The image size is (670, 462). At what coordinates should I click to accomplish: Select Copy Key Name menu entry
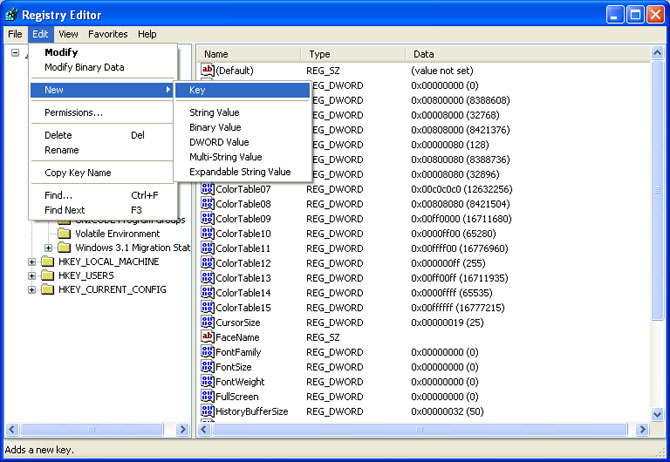pyautogui.click(x=78, y=173)
